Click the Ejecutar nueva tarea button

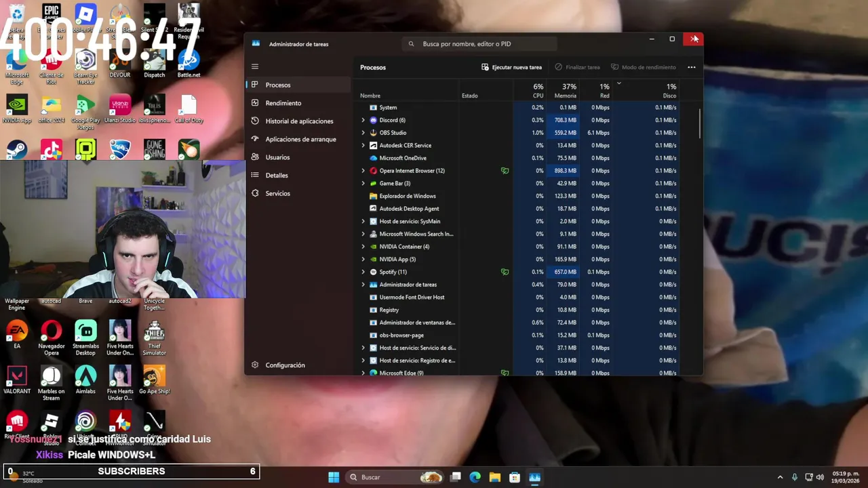[511, 67]
